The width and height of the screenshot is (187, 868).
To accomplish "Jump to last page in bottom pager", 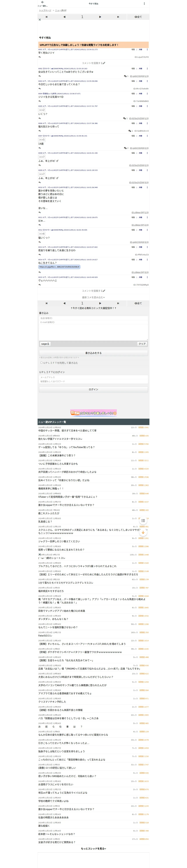I will click(x=118, y=303).
